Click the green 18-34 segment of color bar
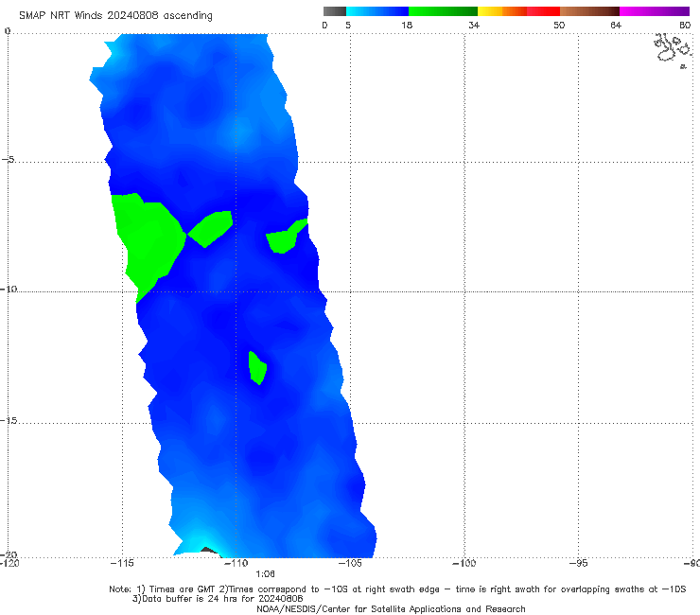This screenshot has height=615, width=700. tap(443, 11)
